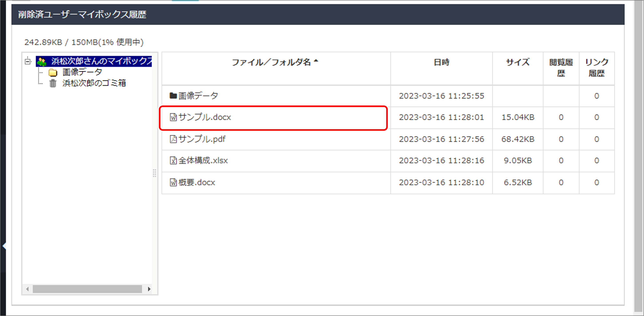The width and height of the screenshot is (644, 316).
Task: Click リンク履歴 count for 概要.docx
Action: pos(597,182)
